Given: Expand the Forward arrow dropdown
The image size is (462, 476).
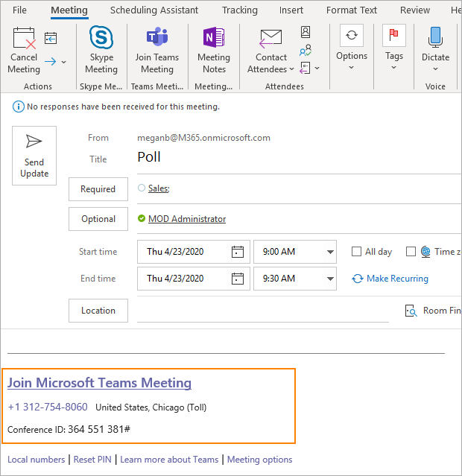Looking at the screenshot, I should coord(64,62).
